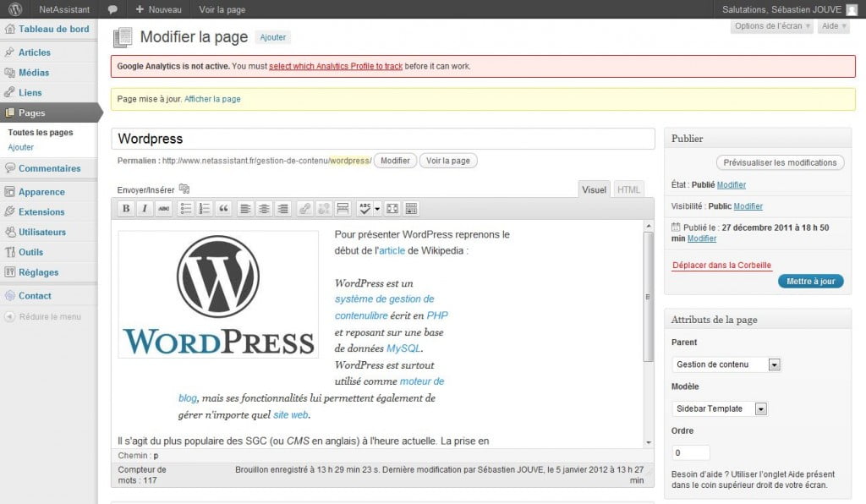
Task: Click Modifier link next to Visibilité
Action: (748, 205)
